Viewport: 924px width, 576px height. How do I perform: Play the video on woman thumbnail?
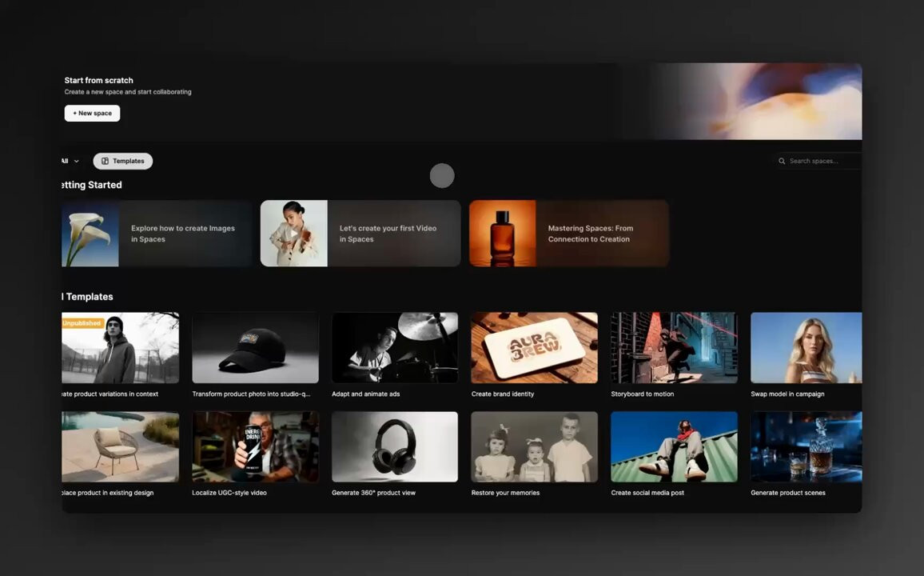293,234
